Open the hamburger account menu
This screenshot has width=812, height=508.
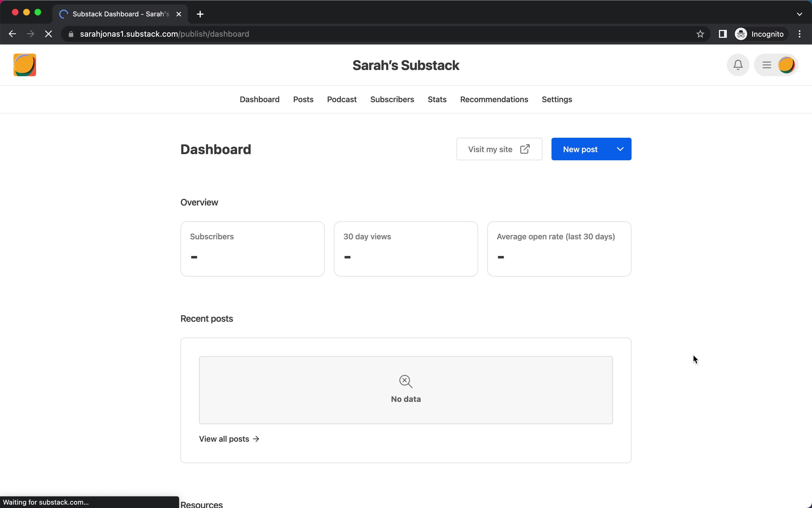767,65
